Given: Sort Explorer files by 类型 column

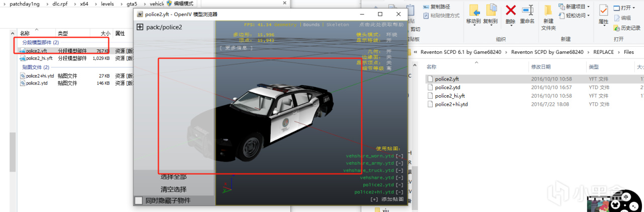Looking at the screenshot, I should pyautogui.click(x=594, y=66).
